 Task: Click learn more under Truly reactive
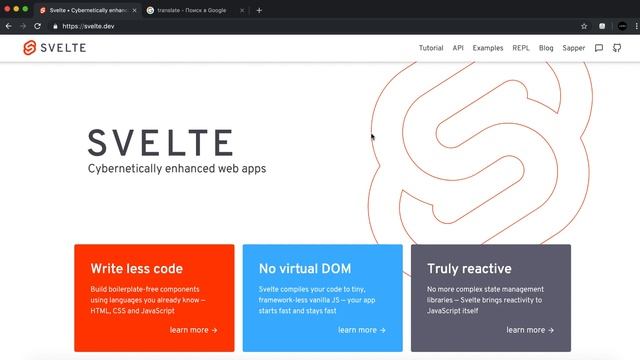click(530, 330)
